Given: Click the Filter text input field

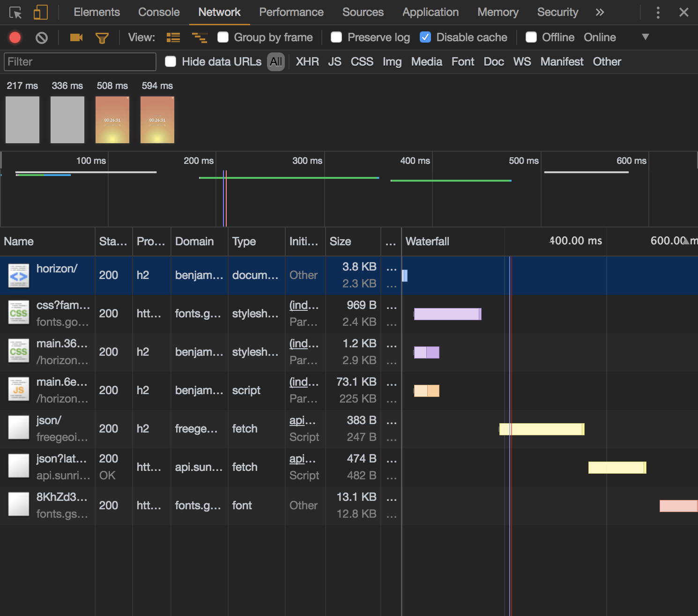Looking at the screenshot, I should click(x=80, y=62).
